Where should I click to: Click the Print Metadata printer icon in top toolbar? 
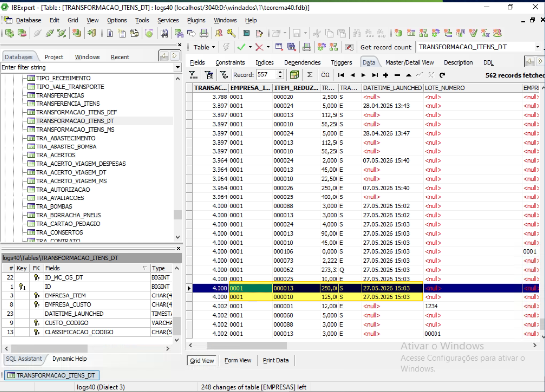pos(204,33)
